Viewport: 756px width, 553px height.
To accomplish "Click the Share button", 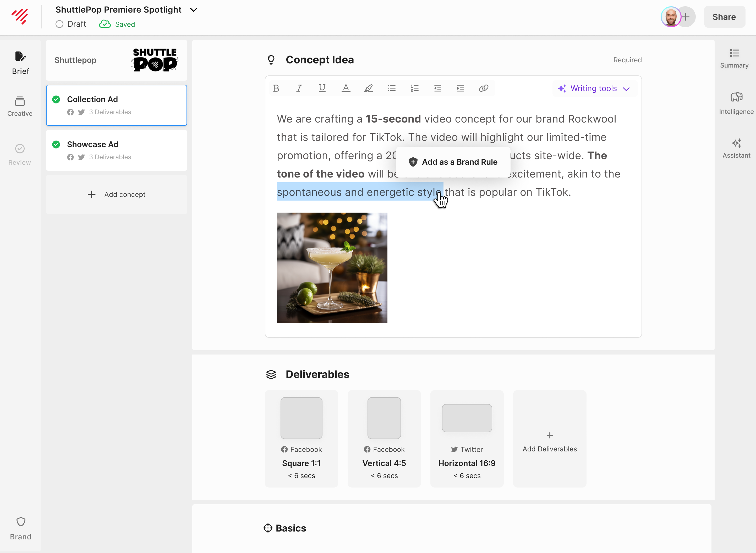I will coord(724,17).
